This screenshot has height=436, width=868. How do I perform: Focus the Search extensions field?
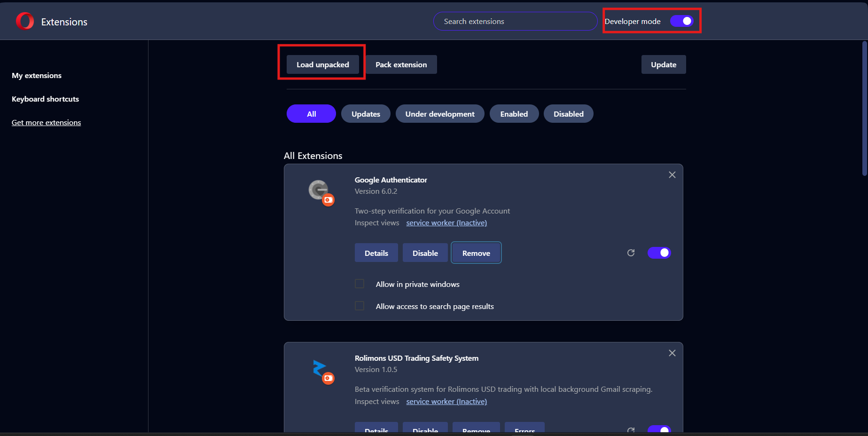pyautogui.click(x=515, y=21)
